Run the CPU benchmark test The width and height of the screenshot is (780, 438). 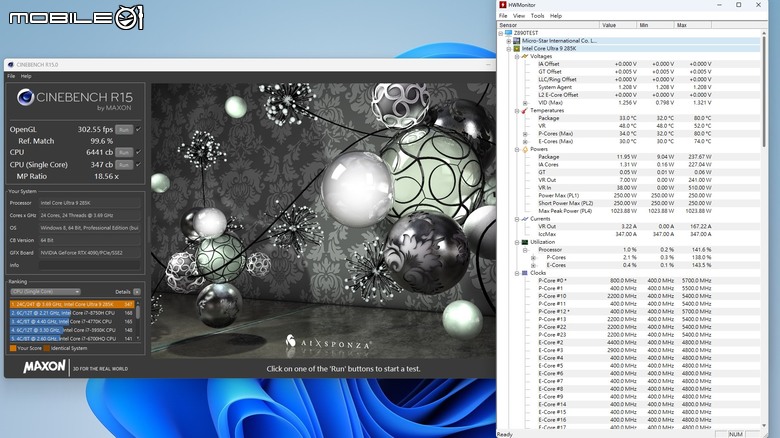(124, 152)
